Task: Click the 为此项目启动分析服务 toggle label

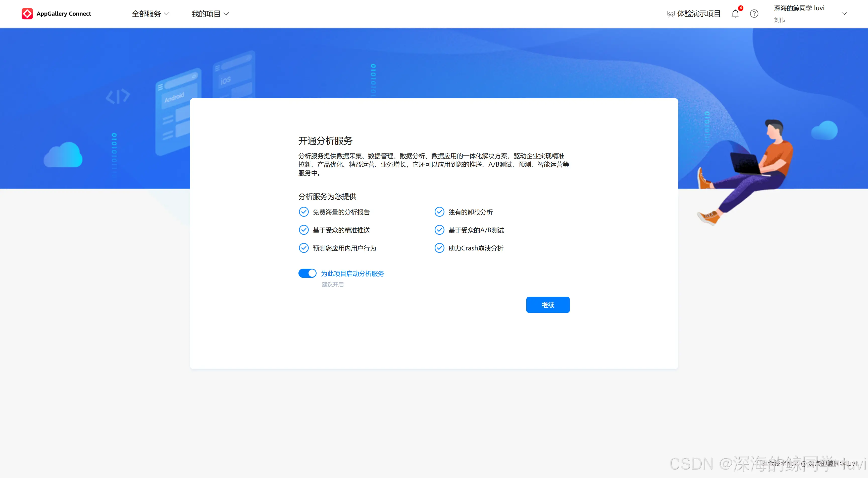Action: pyautogui.click(x=352, y=273)
